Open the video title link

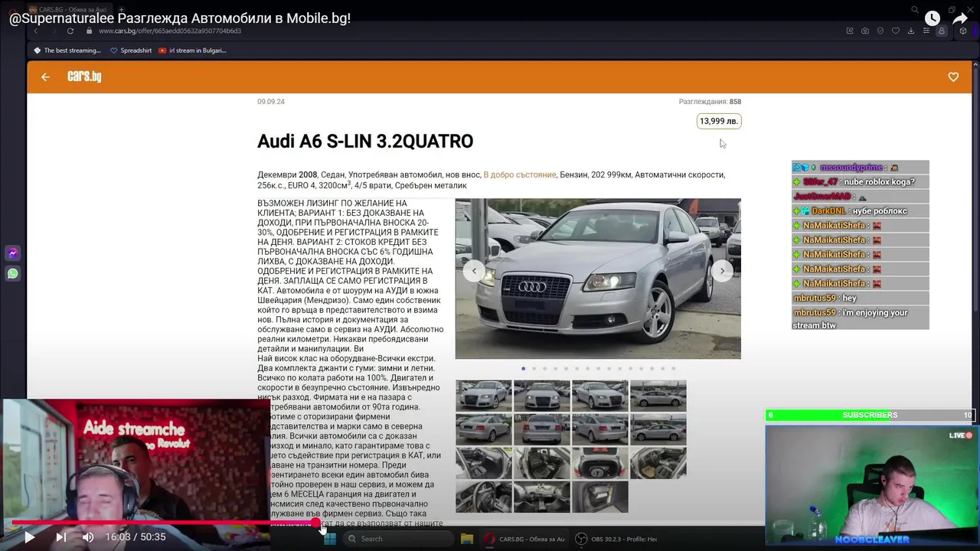pos(180,18)
